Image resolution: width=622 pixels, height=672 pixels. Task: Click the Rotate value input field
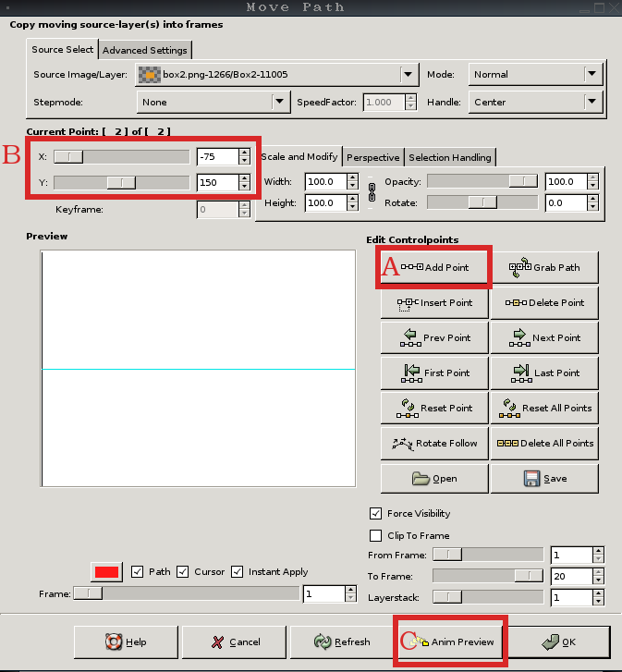[x=566, y=202]
